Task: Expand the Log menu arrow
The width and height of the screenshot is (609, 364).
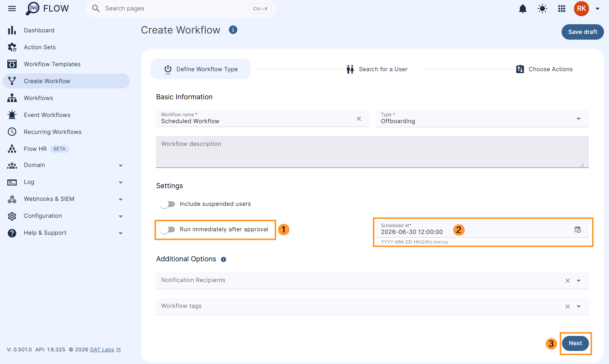Action: point(121,182)
